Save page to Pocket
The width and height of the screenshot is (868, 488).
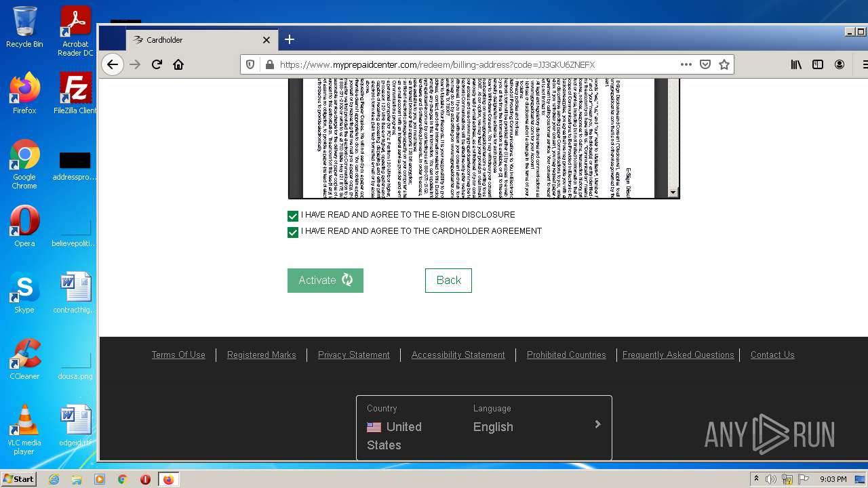(x=705, y=64)
